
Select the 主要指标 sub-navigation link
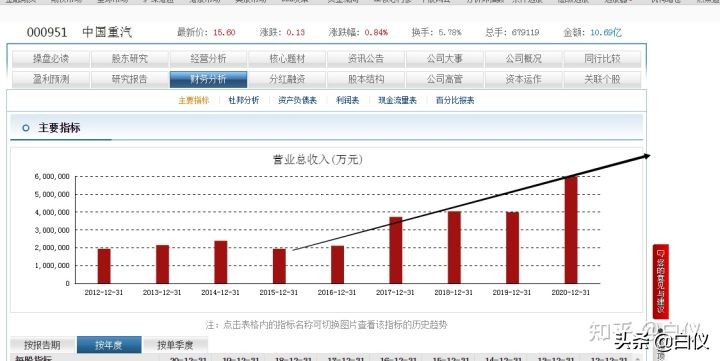pyautogui.click(x=194, y=100)
